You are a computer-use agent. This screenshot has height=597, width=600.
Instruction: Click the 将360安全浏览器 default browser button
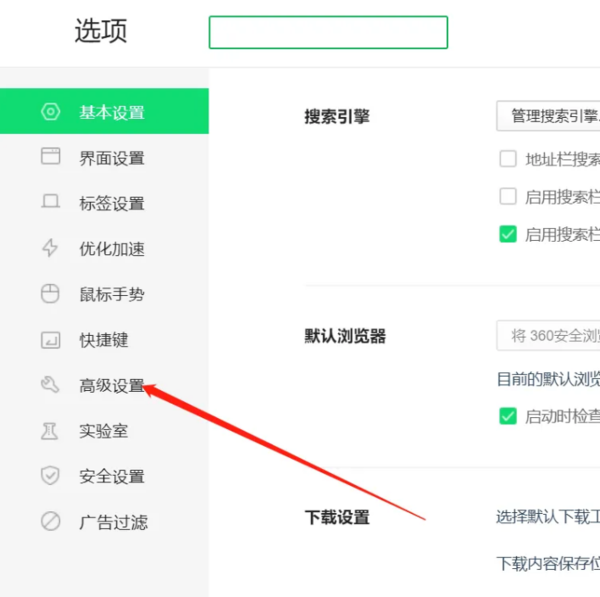[548, 336]
